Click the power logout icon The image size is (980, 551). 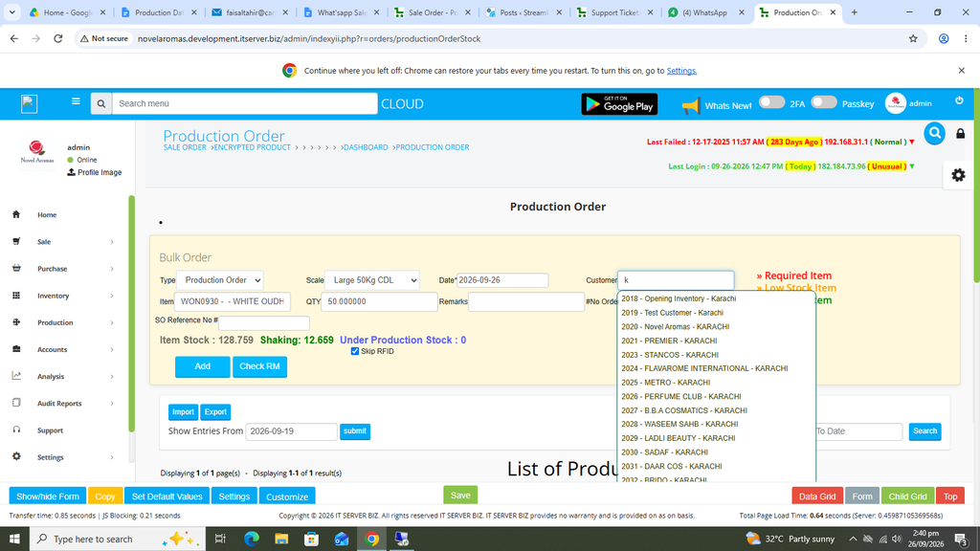coord(959,100)
